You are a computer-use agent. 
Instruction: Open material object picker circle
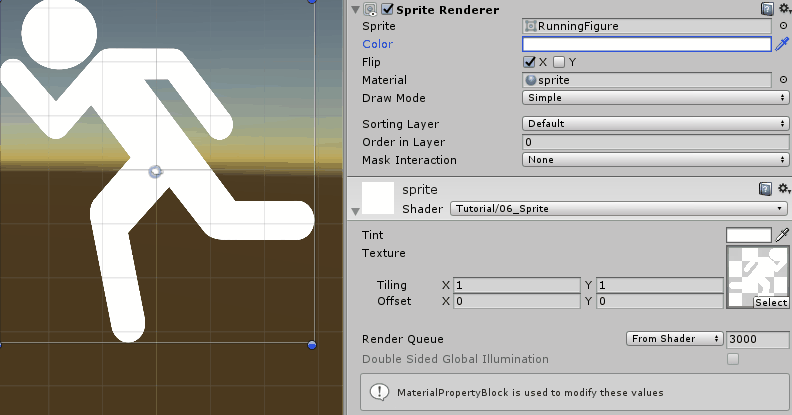click(x=783, y=80)
